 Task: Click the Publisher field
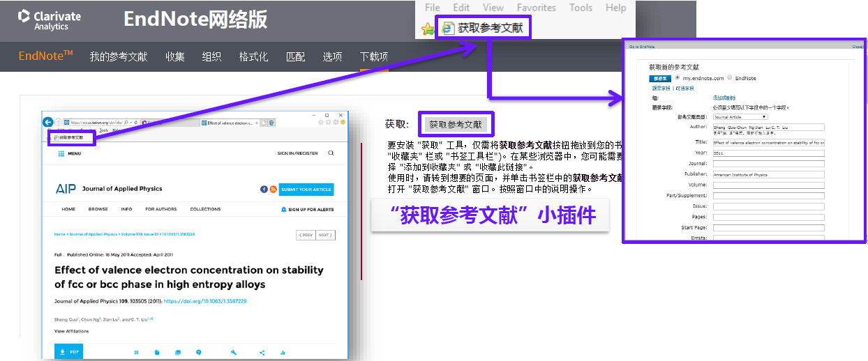tap(769, 175)
